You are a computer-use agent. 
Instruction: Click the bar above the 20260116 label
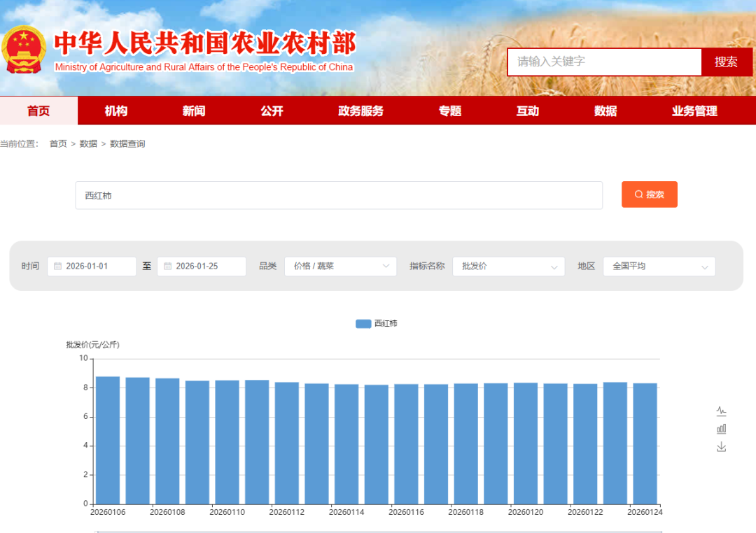coord(407,444)
